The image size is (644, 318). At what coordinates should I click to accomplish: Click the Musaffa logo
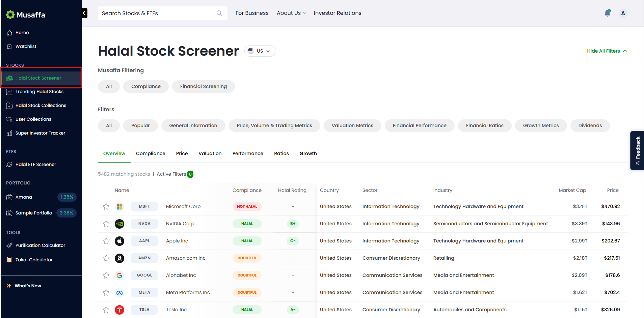tap(26, 15)
